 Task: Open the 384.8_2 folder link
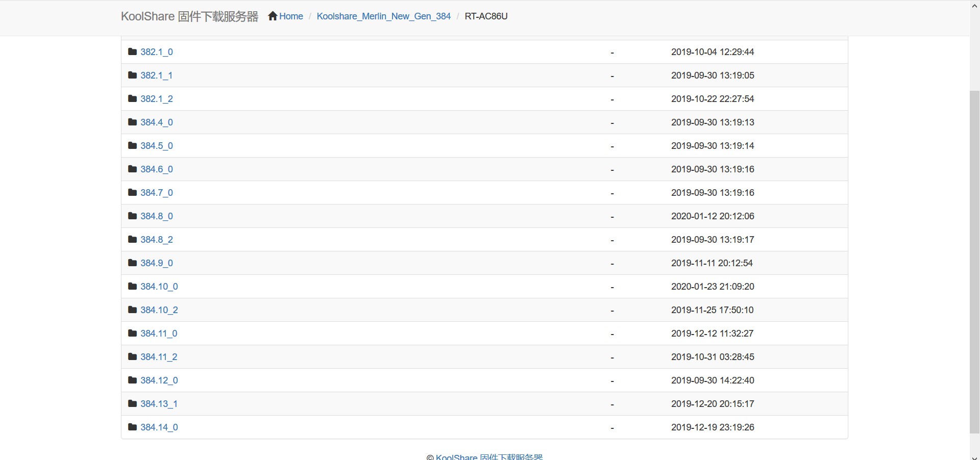[x=157, y=240]
